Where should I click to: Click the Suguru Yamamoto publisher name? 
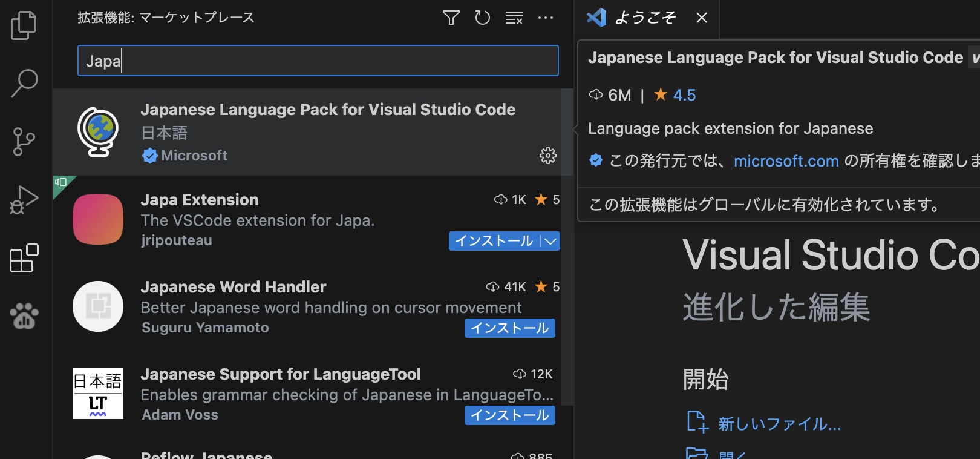(x=205, y=328)
